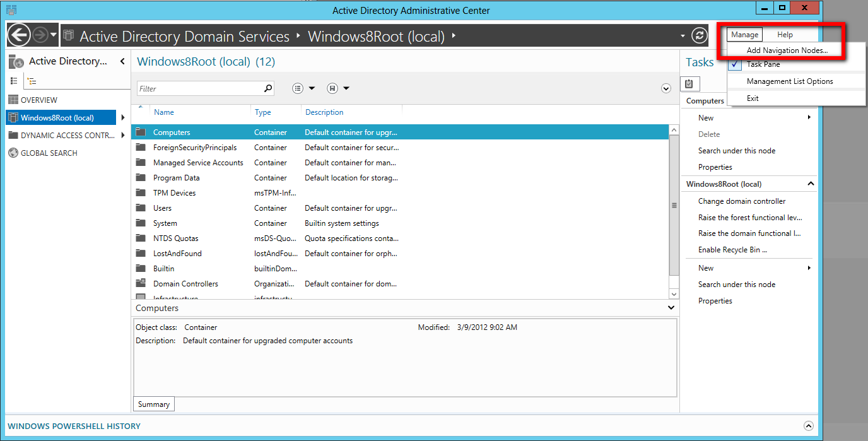Open the Manage menu

click(x=744, y=35)
